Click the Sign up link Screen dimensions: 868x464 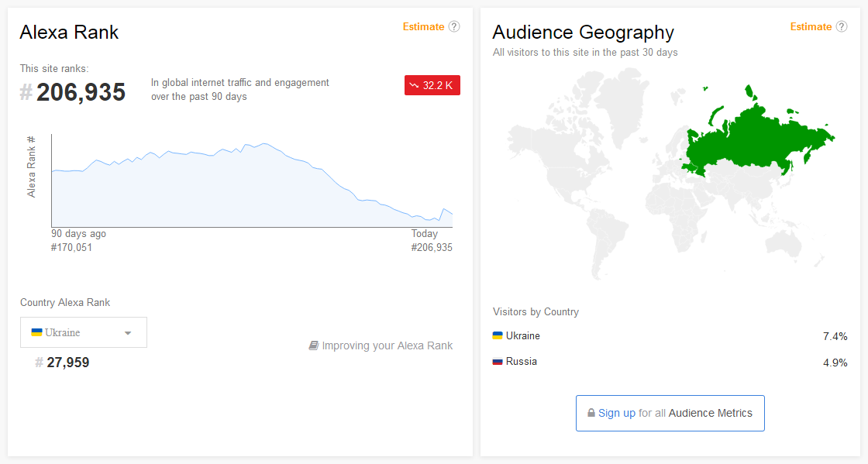click(x=617, y=413)
